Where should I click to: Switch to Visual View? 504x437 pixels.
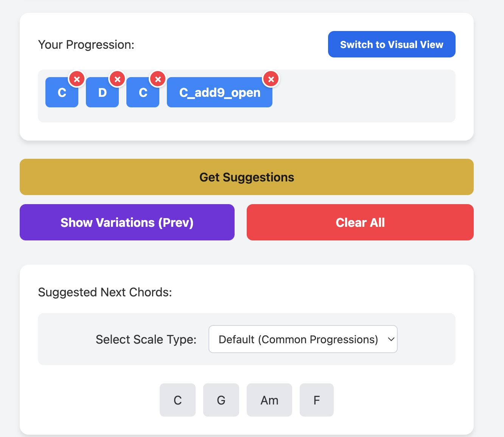point(391,44)
